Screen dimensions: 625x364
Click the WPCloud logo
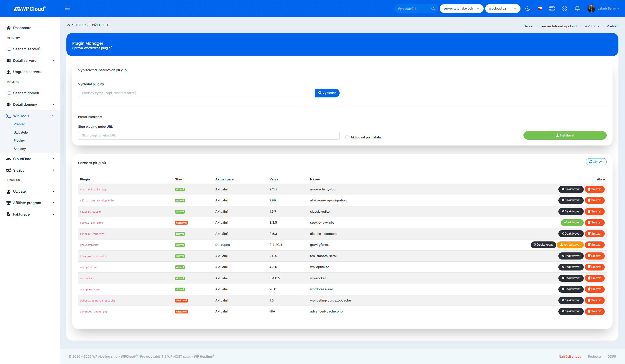click(30, 9)
